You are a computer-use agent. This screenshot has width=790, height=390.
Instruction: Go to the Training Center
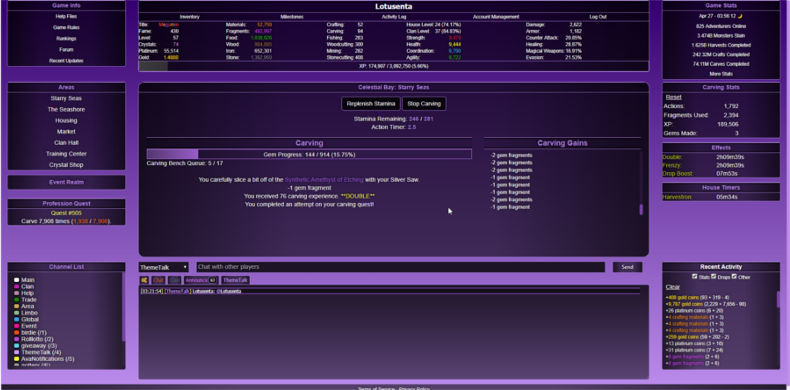pos(66,154)
